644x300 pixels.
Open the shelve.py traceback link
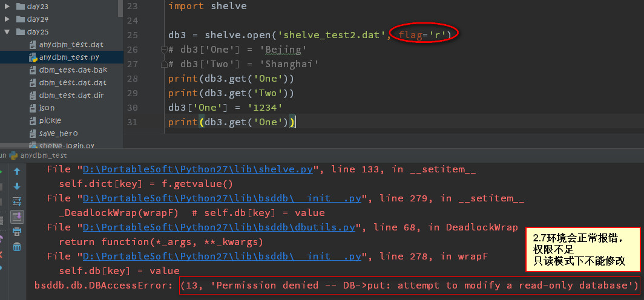198,169
